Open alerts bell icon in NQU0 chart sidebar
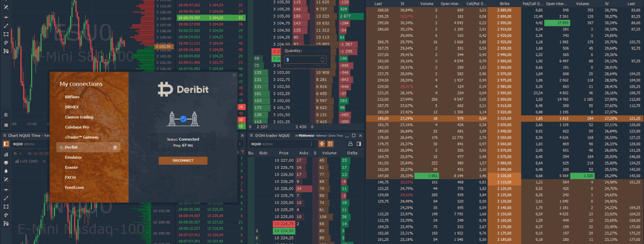644x244 pixels. (6, 171)
